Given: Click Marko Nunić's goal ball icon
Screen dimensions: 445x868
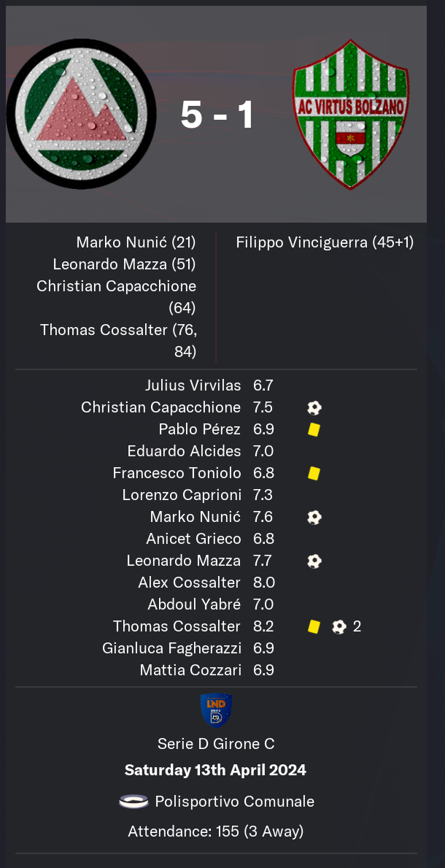Looking at the screenshot, I should (314, 518).
